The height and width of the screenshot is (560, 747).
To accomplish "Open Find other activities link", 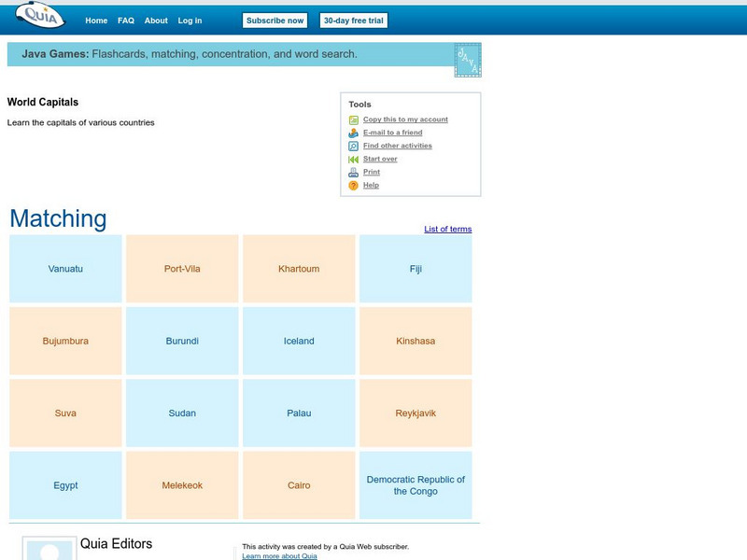I will click(398, 146).
